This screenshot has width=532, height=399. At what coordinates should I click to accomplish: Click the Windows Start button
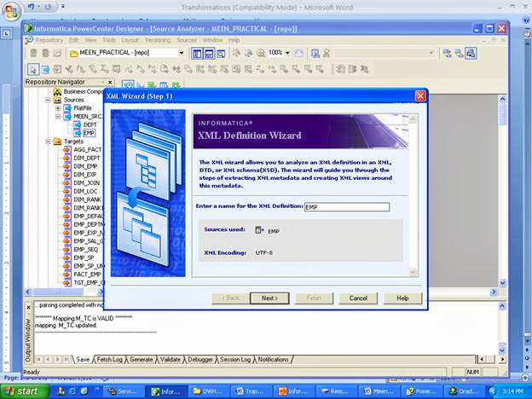coord(25,391)
